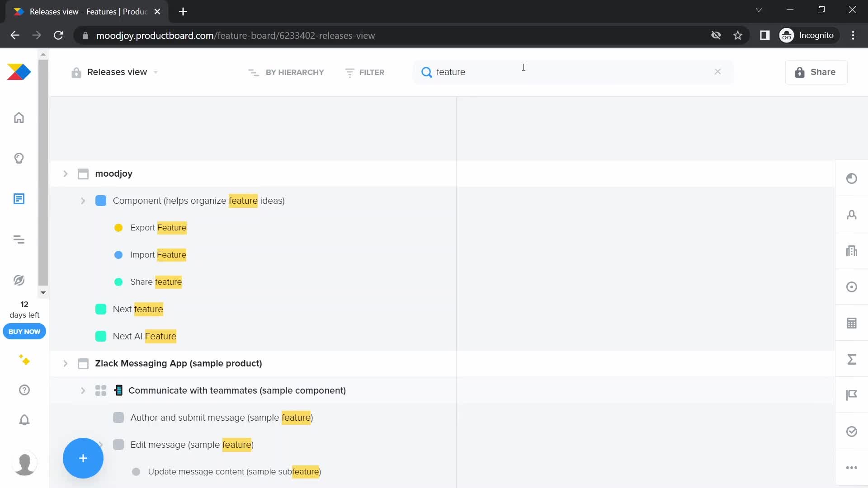868x488 pixels.
Task: Open the Share feature row
Action: pyautogui.click(x=156, y=282)
